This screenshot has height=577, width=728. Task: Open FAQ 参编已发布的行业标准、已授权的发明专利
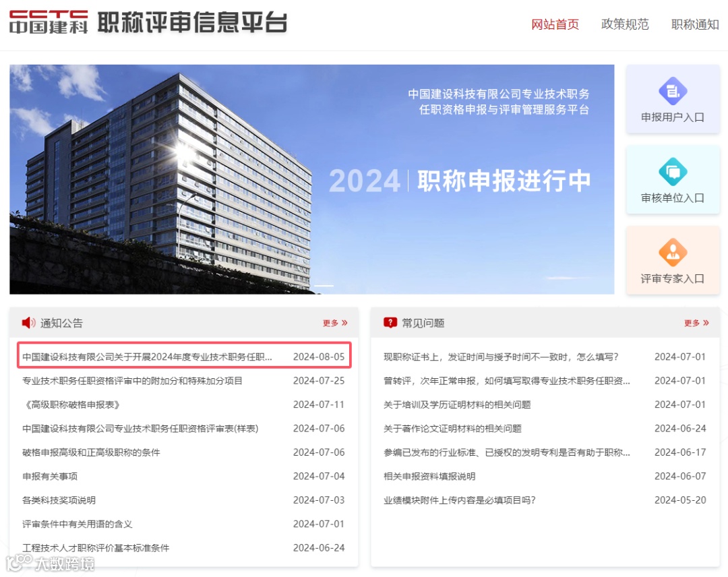click(507, 452)
